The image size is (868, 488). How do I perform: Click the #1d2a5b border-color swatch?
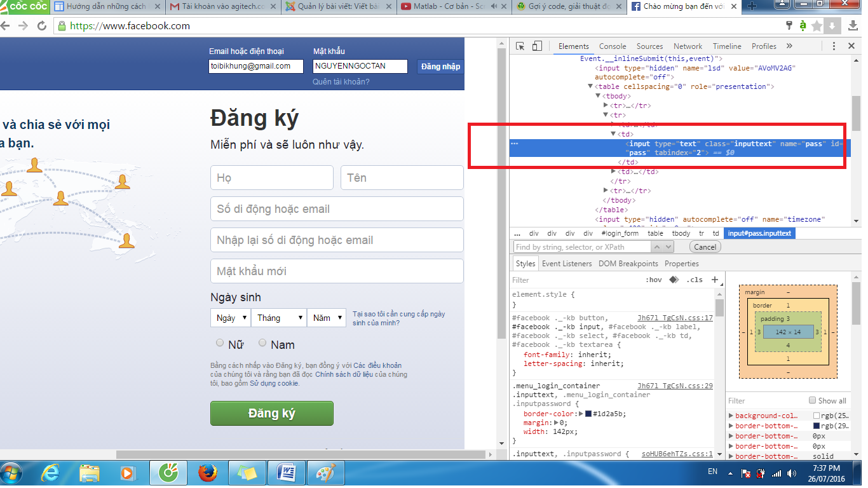[x=588, y=414]
